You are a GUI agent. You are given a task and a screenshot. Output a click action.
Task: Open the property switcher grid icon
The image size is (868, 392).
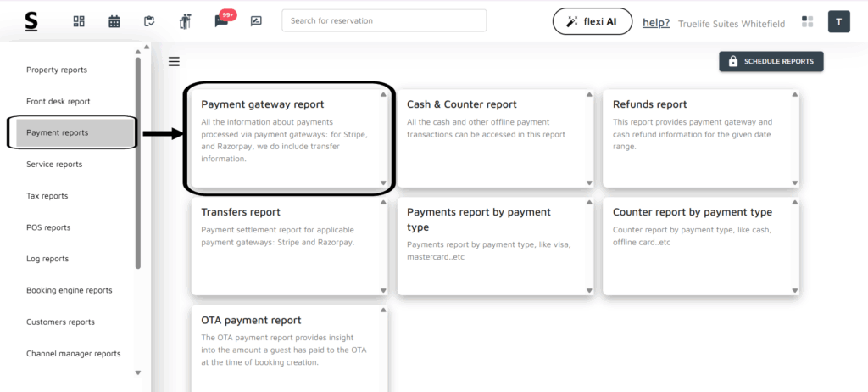[x=807, y=21]
